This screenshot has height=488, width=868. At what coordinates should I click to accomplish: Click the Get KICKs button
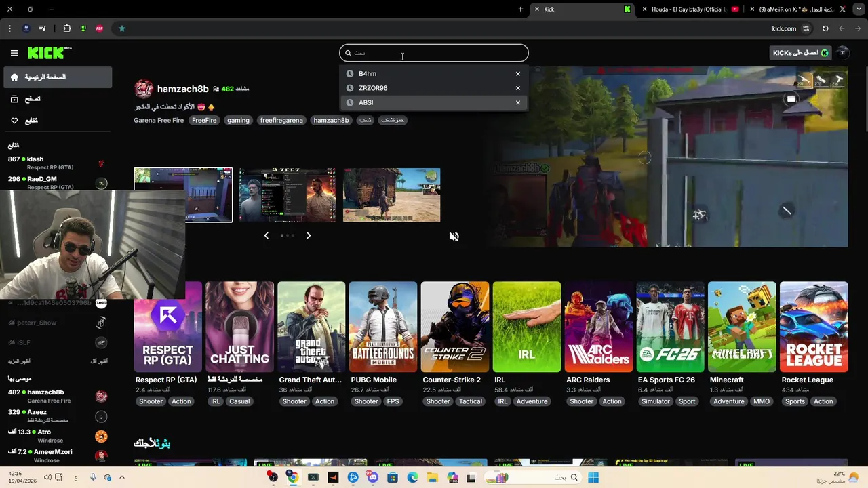click(800, 53)
